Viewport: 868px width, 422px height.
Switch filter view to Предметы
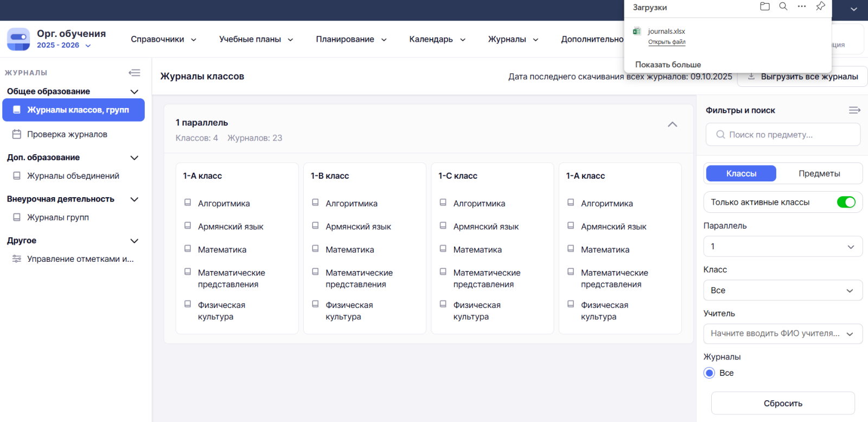click(819, 174)
